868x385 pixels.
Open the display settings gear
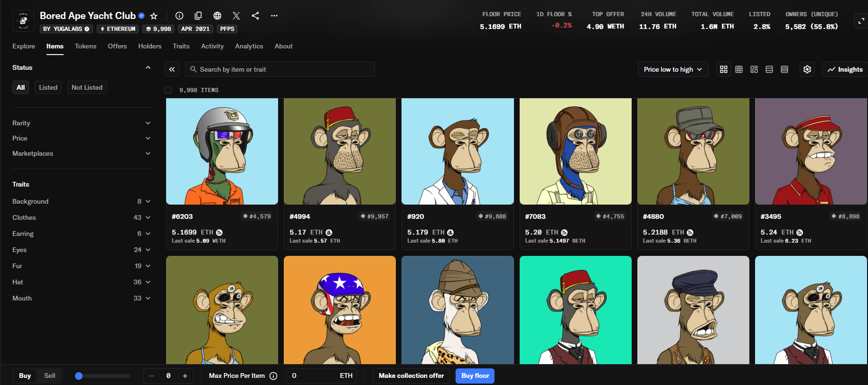coord(807,69)
